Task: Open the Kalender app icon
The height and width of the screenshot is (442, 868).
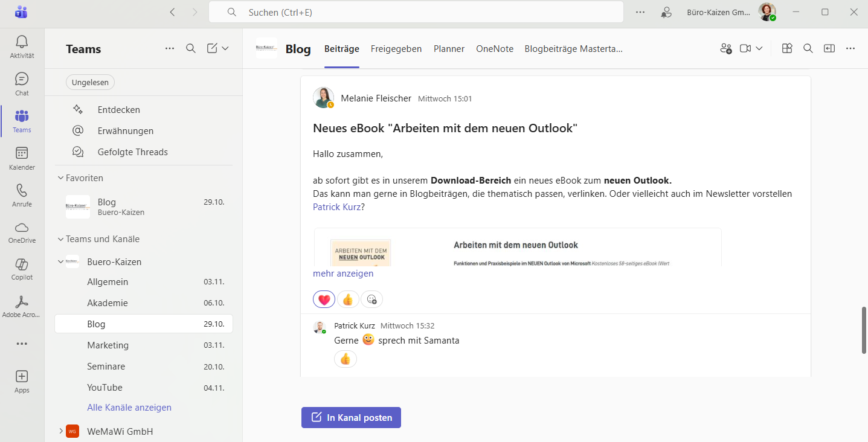Action: [22, 158]
